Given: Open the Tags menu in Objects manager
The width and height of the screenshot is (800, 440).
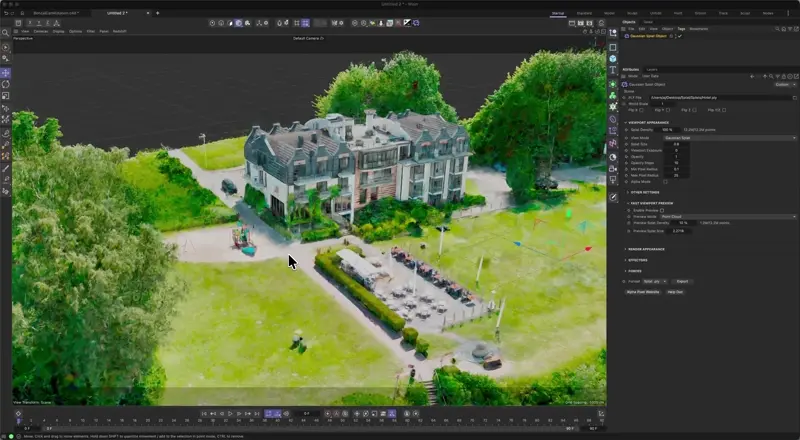Looking at the screenshot, I should (681, 29).
